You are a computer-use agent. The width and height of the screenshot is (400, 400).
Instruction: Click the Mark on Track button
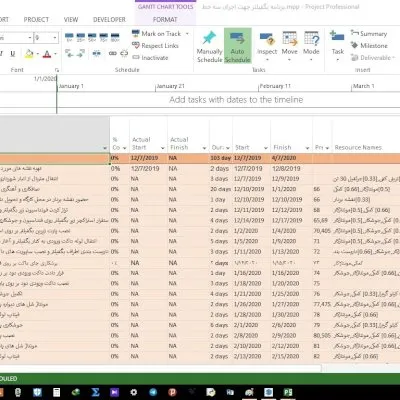click(157, 34)
